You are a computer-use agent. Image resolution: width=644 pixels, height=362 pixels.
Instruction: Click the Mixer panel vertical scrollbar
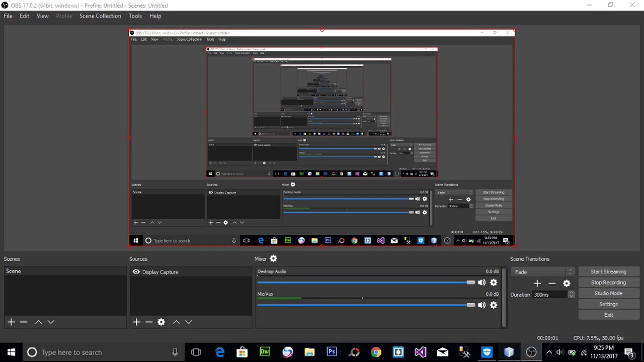pos(504,298)
